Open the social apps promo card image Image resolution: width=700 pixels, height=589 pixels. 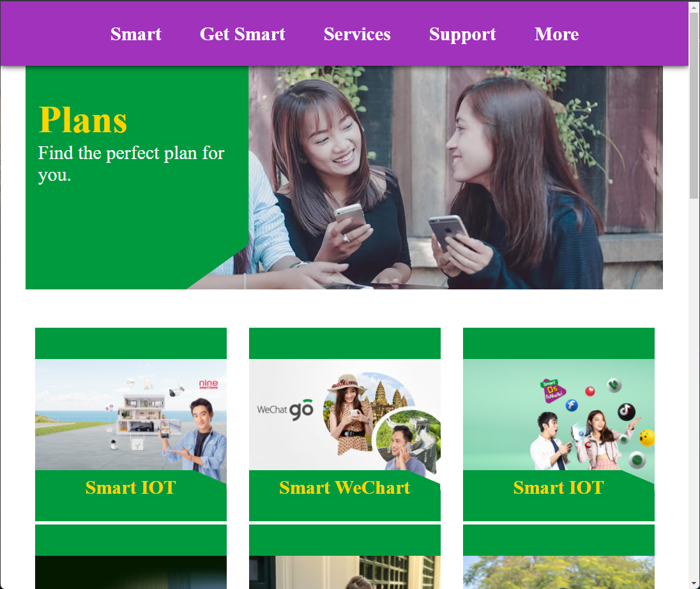pos(558,415)
